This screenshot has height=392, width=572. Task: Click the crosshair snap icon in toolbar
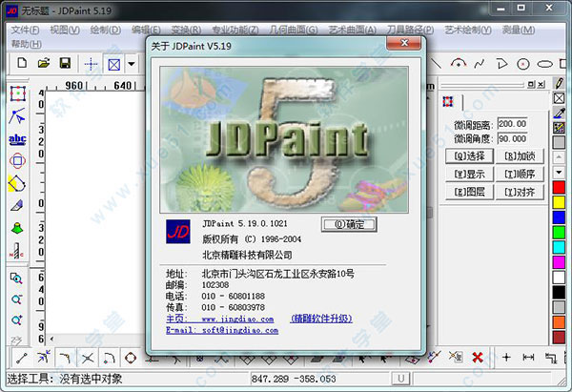[91, 65]
